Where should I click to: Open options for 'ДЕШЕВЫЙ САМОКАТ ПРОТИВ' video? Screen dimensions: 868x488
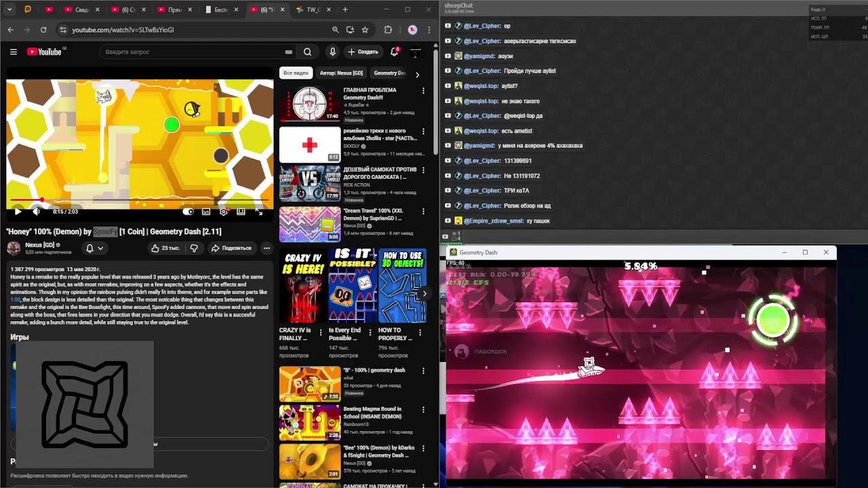pyautogui.click(x=423, y=170)
